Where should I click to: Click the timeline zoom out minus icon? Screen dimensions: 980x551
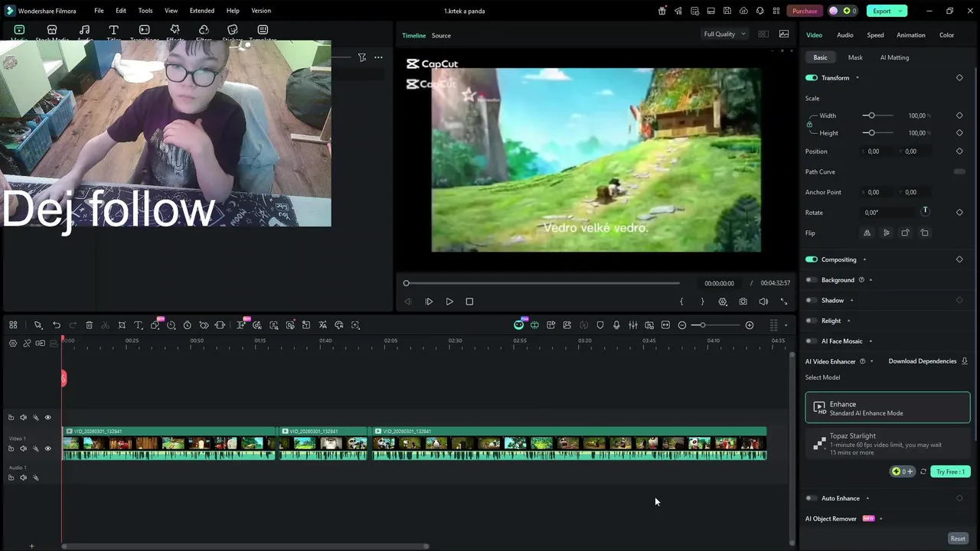[682, 325]
